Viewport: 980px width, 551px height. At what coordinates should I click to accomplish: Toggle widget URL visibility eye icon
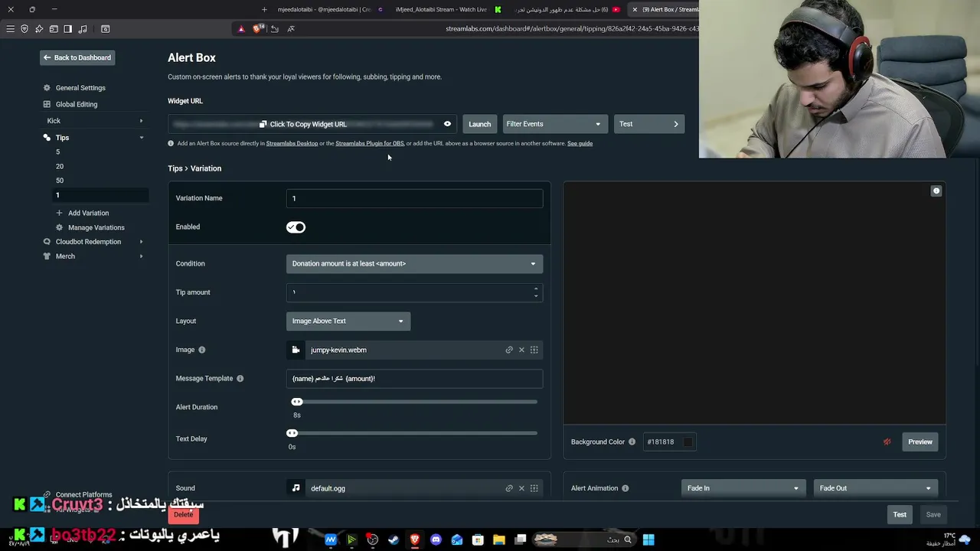pos(447,124)
